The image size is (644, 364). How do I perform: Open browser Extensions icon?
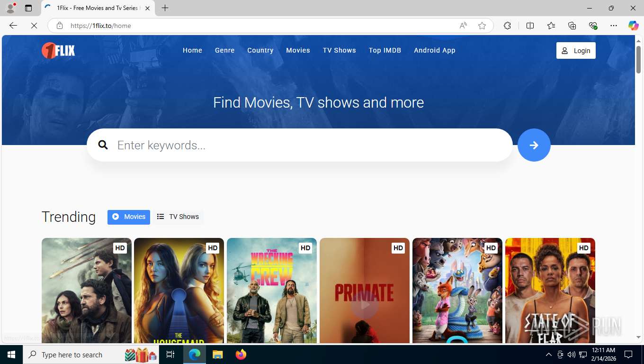pyautogui.click(x=507, y=26)
